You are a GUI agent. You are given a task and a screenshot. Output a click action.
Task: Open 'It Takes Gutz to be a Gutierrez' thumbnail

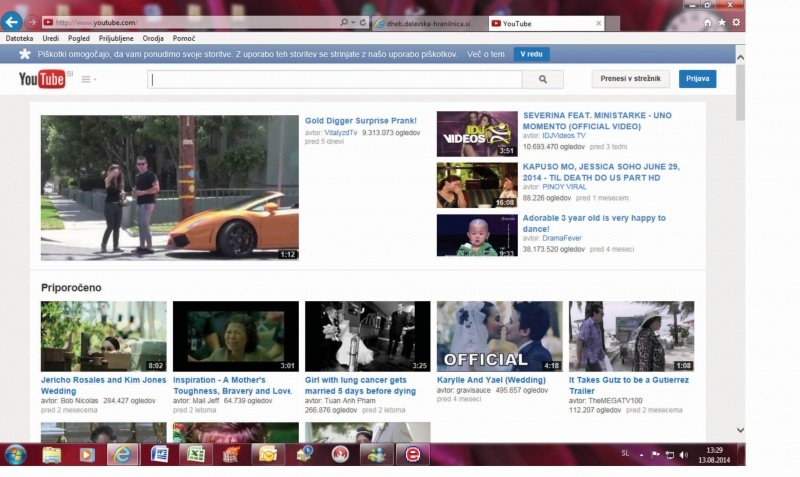pos(632,336)
